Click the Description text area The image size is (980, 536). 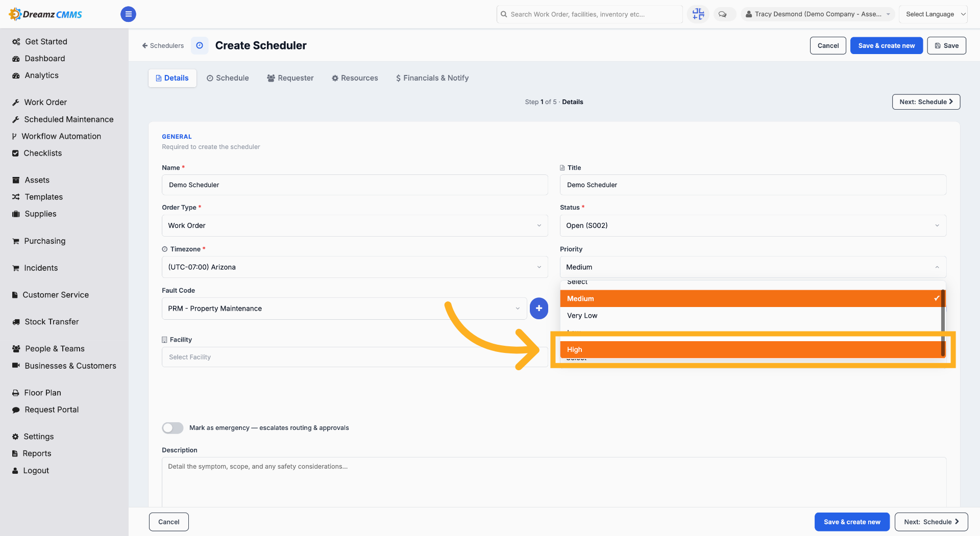554,482
